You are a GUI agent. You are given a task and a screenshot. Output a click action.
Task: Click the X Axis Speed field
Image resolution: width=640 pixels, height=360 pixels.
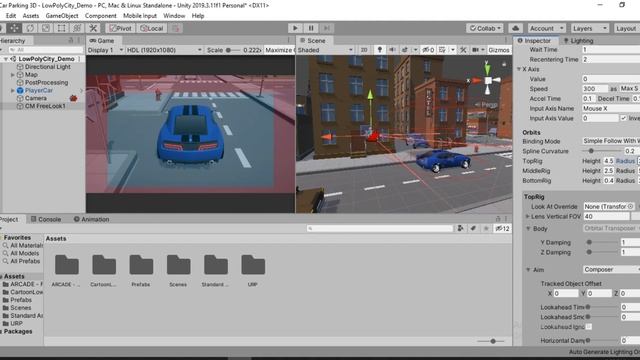595,89
